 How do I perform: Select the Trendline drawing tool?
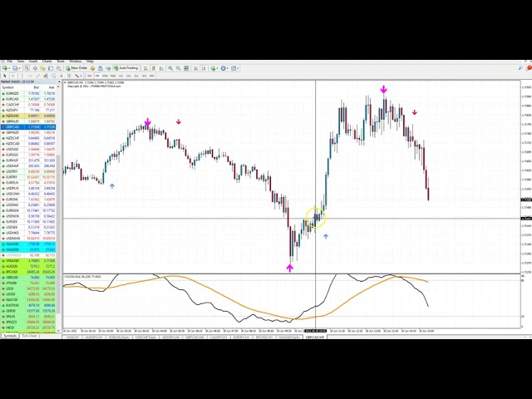point(37,76)
